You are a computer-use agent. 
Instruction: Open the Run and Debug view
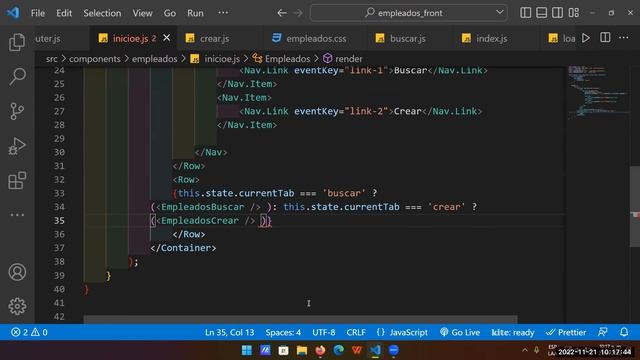[17, 146]
